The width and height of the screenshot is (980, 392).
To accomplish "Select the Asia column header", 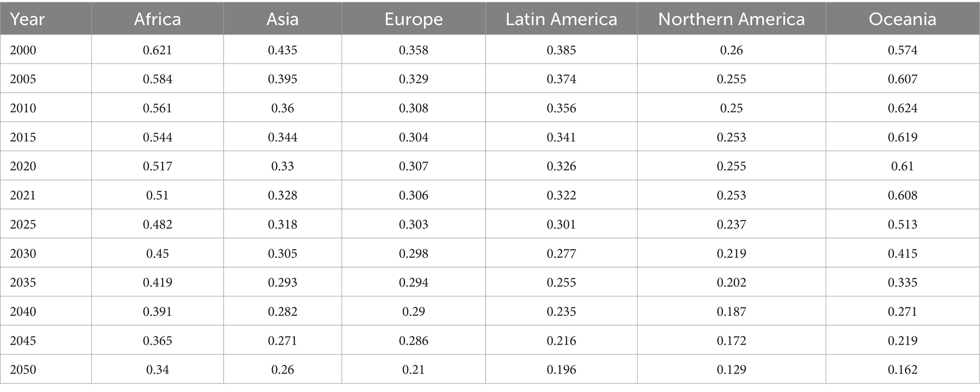I will [x=282, y=19].
